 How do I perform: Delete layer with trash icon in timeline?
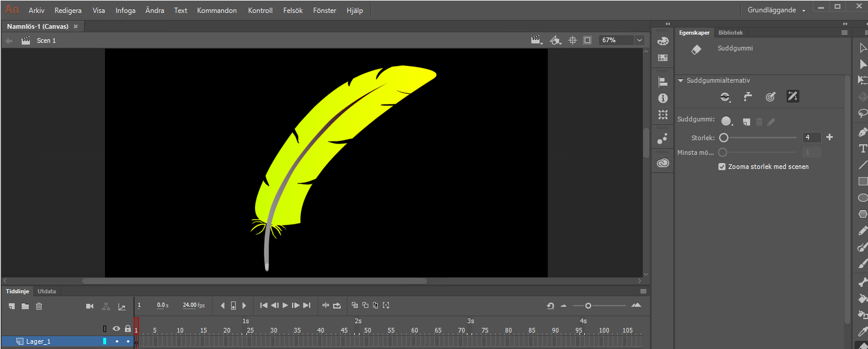[39, 306]
